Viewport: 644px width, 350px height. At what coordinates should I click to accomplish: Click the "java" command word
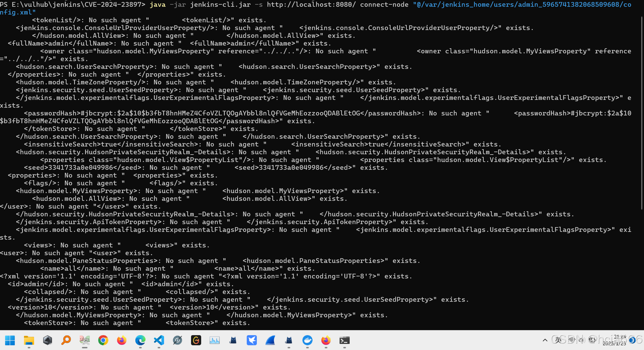pyautogui.click(x=158, y=4)
